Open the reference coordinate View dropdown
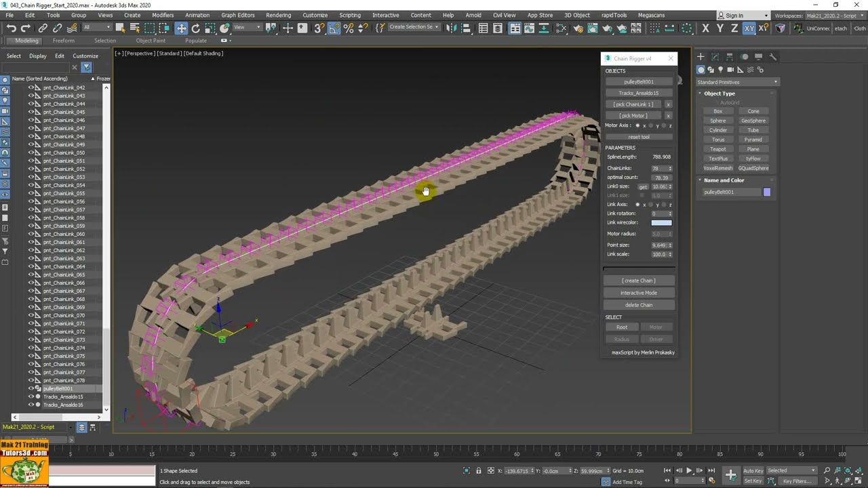 click(x=247, y=27)
